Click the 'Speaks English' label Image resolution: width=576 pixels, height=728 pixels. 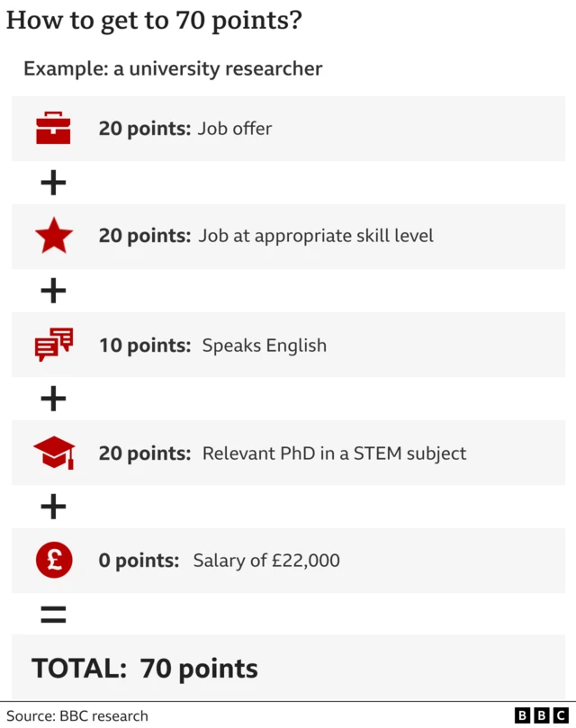[x=264, y=346]
